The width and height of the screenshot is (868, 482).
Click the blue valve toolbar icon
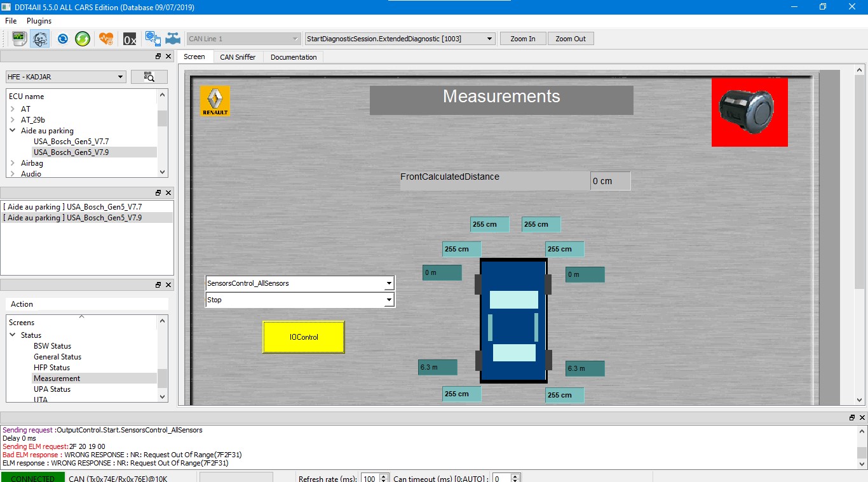[x=172, y=39]
